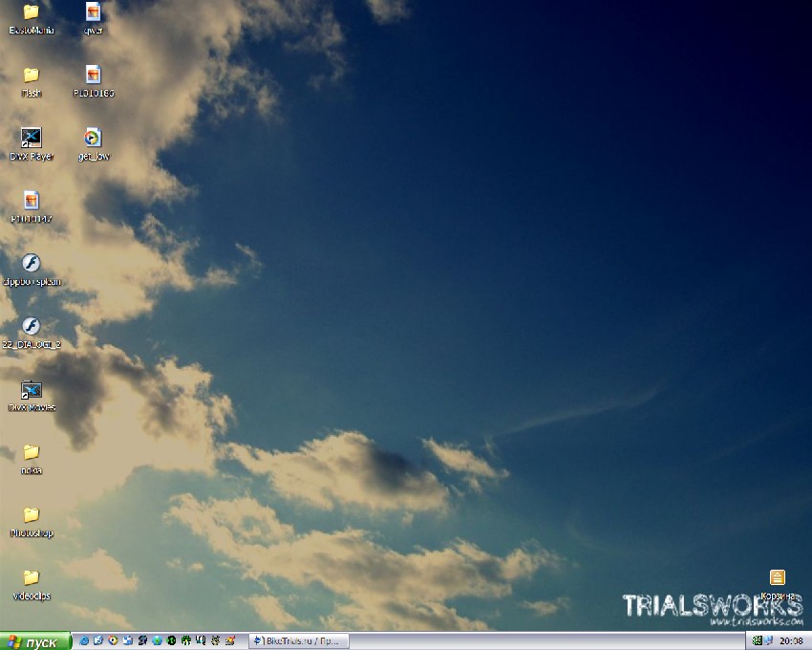Select the P1010147 image file
This screenshot has width=812, height=650.
click(32, 201)
